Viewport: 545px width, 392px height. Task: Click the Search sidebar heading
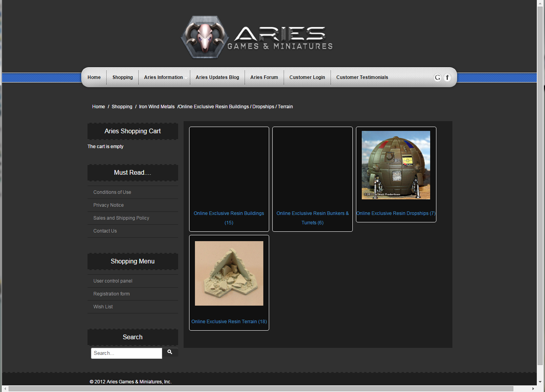[x=132, y=337]
